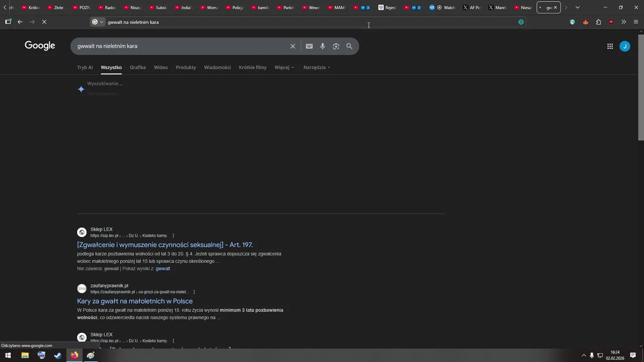Open taskbar volume microphone icon
The height and width of the screenshot is (362, 644).
click(x=592, y=355)
